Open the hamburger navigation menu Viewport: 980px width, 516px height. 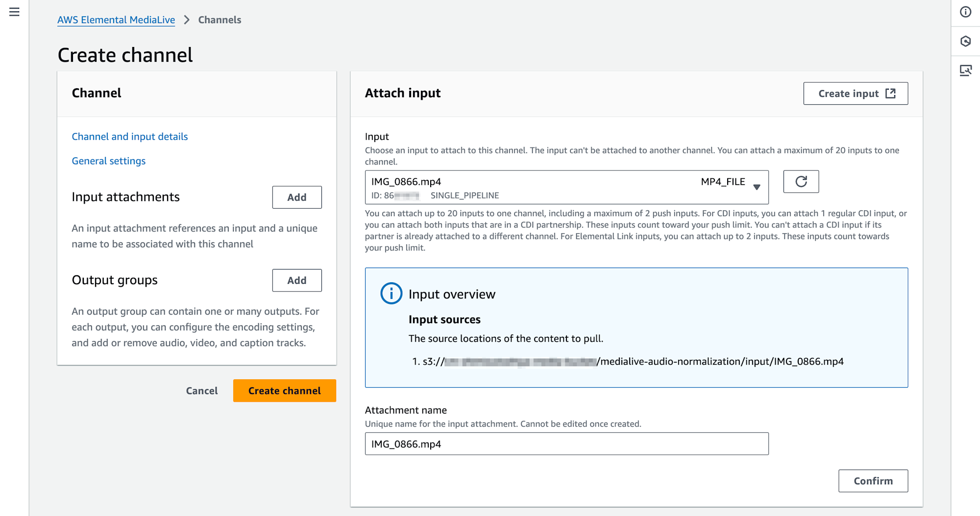pos(14,12)
